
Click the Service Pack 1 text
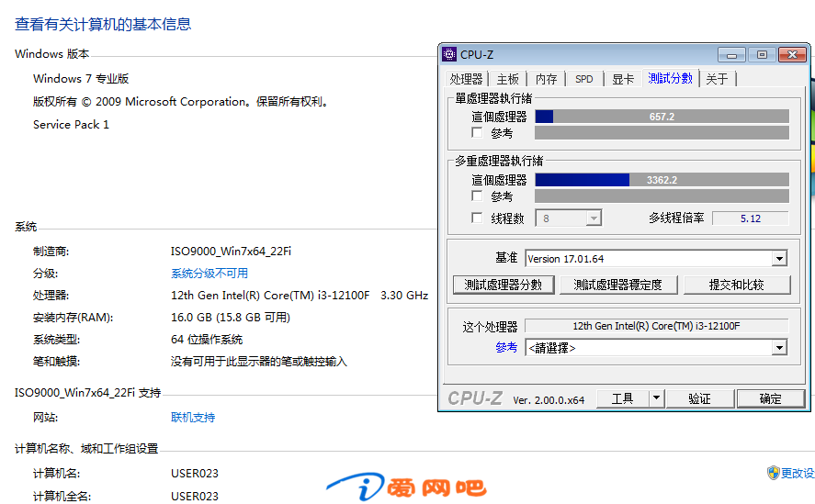(x=71, y=124)
